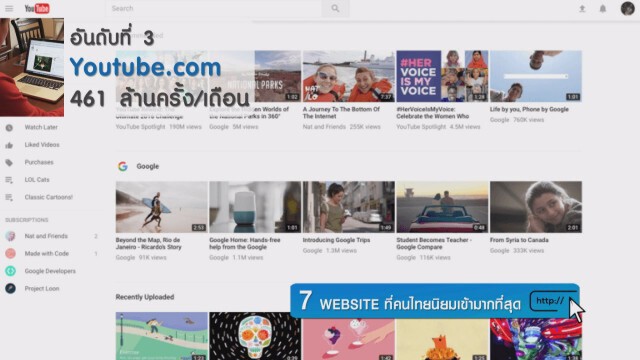
Task: Play the green park cartoon thumbnail
Action: 162,336
